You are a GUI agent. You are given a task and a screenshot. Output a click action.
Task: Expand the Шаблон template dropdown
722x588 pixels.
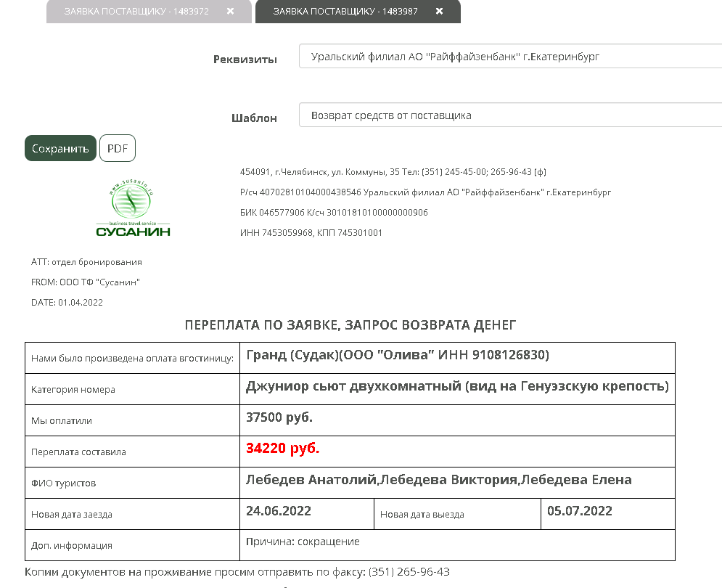(x=509, y=115)
